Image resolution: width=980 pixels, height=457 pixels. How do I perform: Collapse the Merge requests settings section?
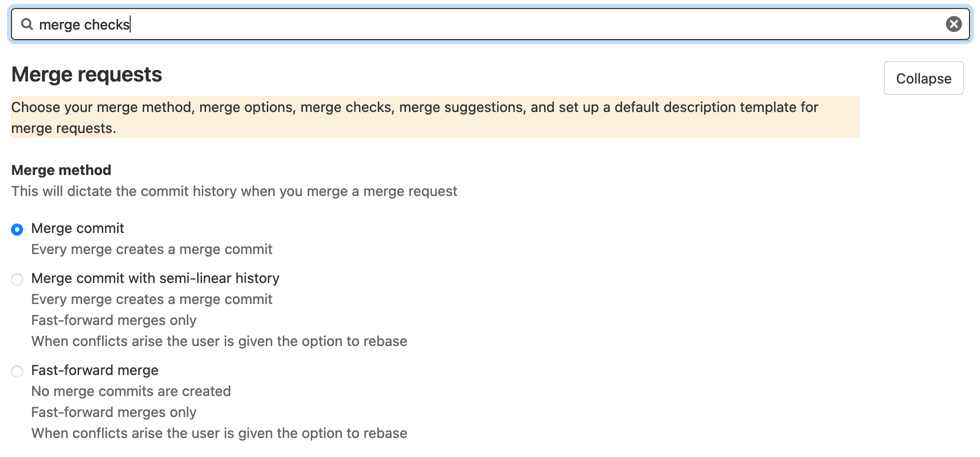pos(923,78)
